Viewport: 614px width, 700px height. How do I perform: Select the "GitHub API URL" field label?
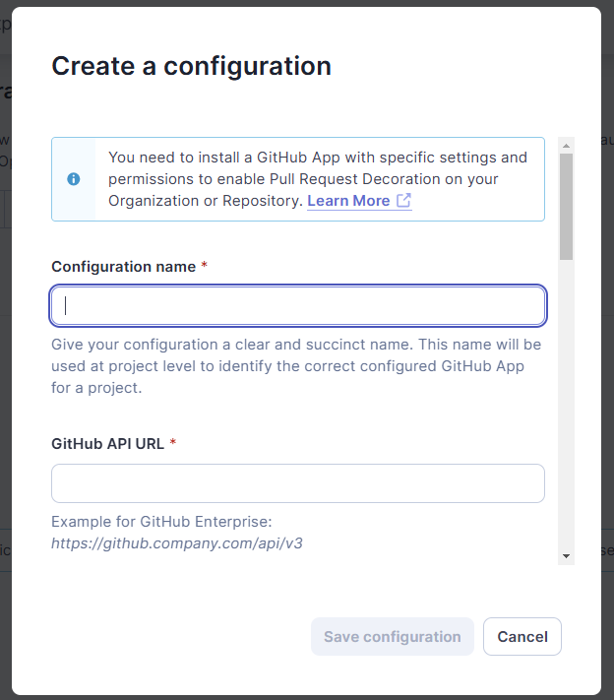pos(107,444)
